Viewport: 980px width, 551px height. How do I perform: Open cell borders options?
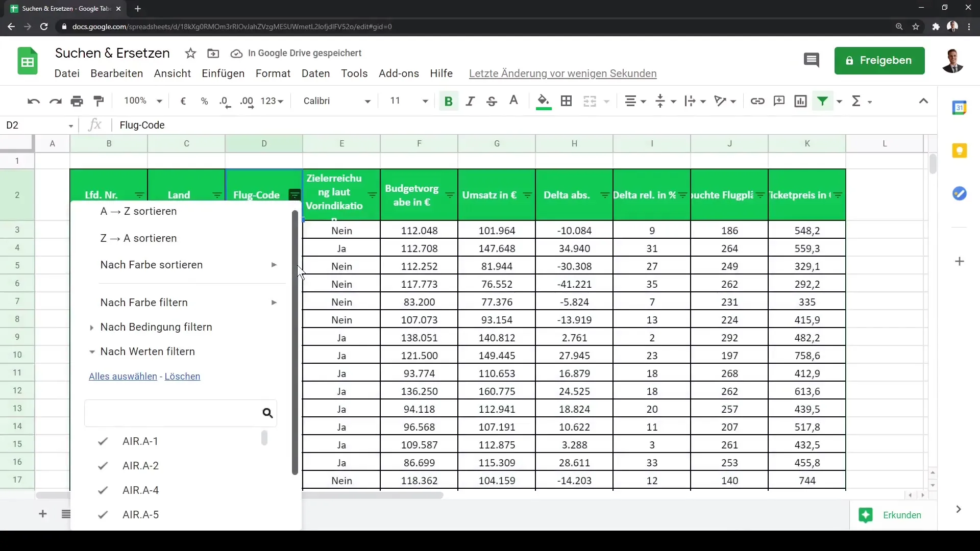(x=566, y=101)
